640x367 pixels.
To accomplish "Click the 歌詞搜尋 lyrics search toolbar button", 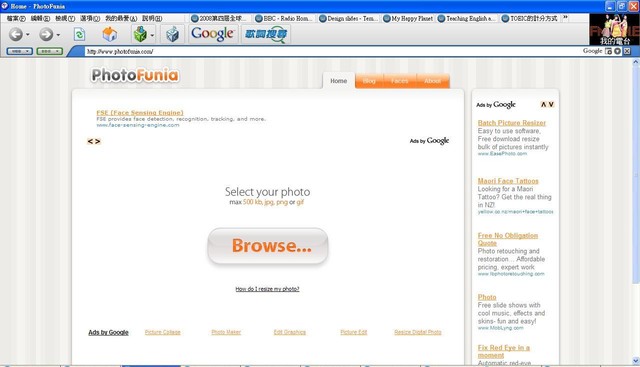I will pyautogui.click(x=266, y=34).
